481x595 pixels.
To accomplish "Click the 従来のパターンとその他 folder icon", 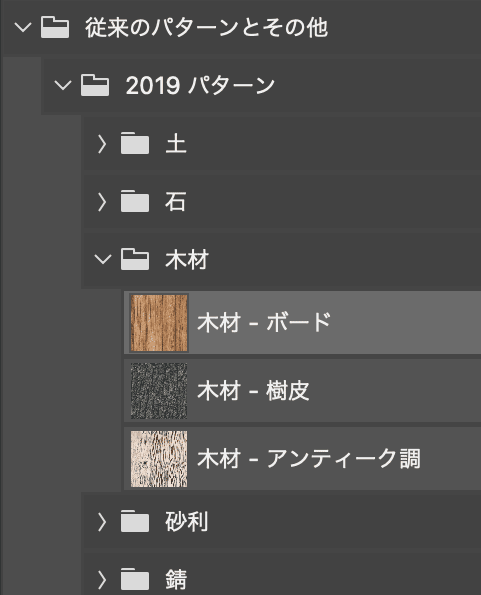I will pyautogui.click(x=55, y=27).
